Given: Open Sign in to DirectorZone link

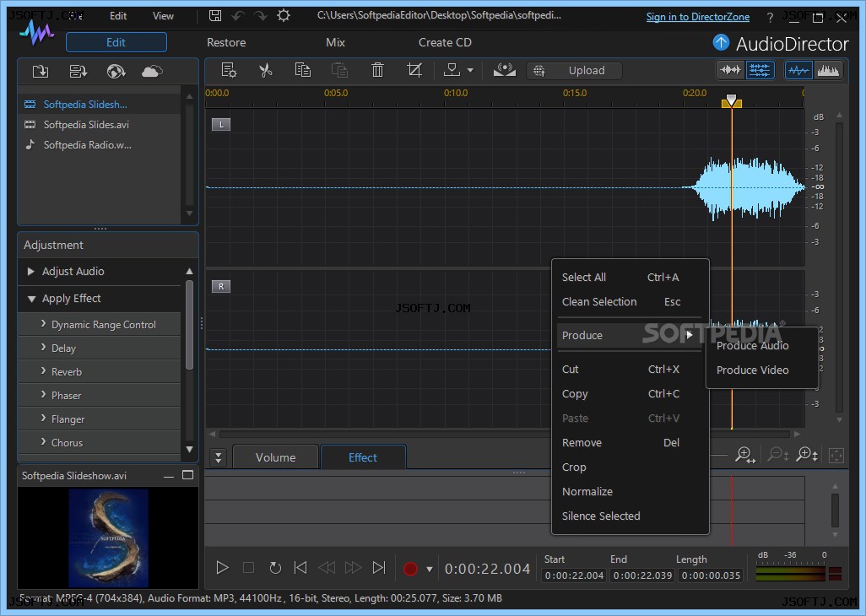Looking at the screenshot, I should coord(697,17).
